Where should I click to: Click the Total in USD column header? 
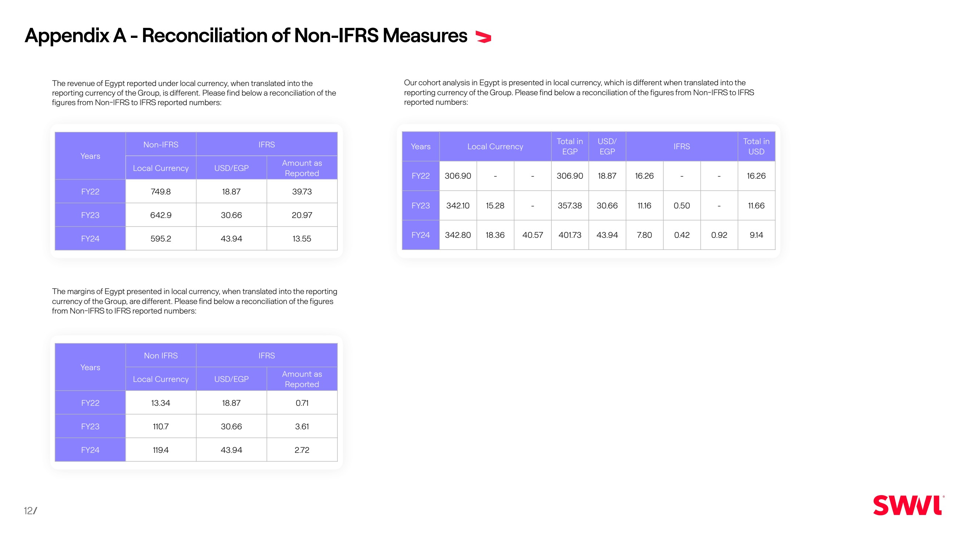756,147
